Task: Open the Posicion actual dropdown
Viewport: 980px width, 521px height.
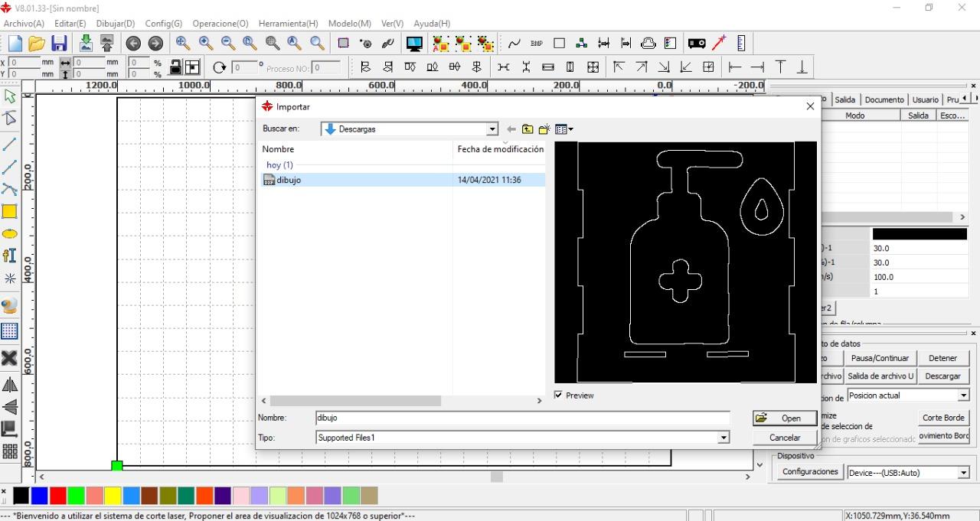Action: [963, 396]
